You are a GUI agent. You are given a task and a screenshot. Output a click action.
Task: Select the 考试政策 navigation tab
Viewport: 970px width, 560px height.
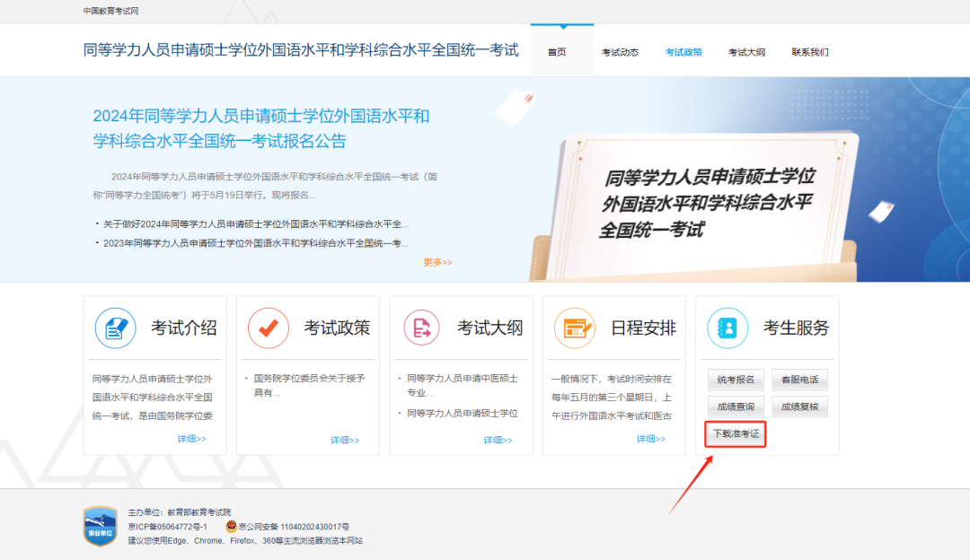point(684,51)
